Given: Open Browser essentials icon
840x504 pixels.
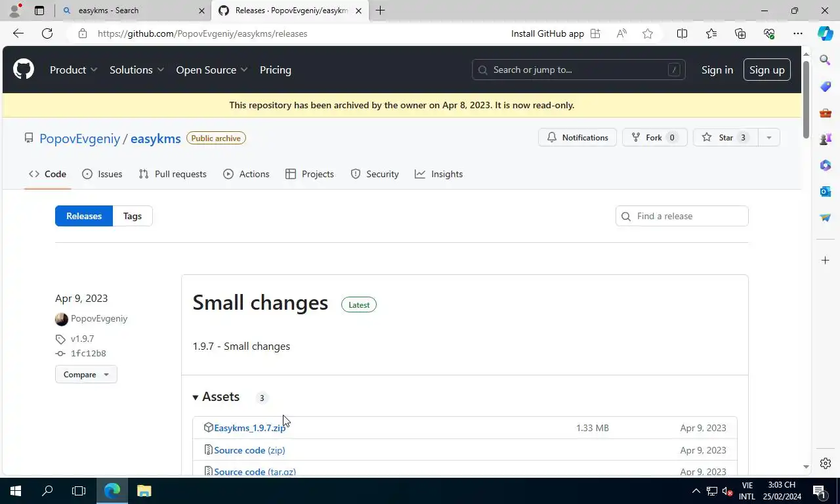Looking at the screenshot, I should [769, 33].
